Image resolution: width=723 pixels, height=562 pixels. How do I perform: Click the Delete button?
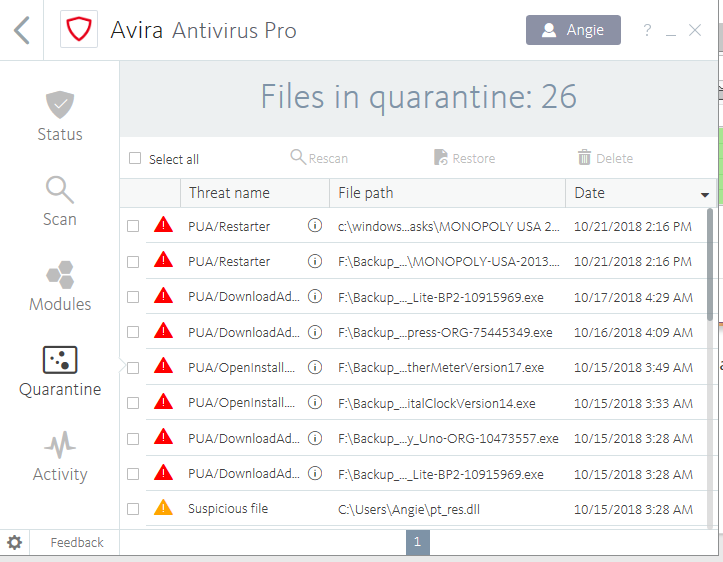coord(605,158)
